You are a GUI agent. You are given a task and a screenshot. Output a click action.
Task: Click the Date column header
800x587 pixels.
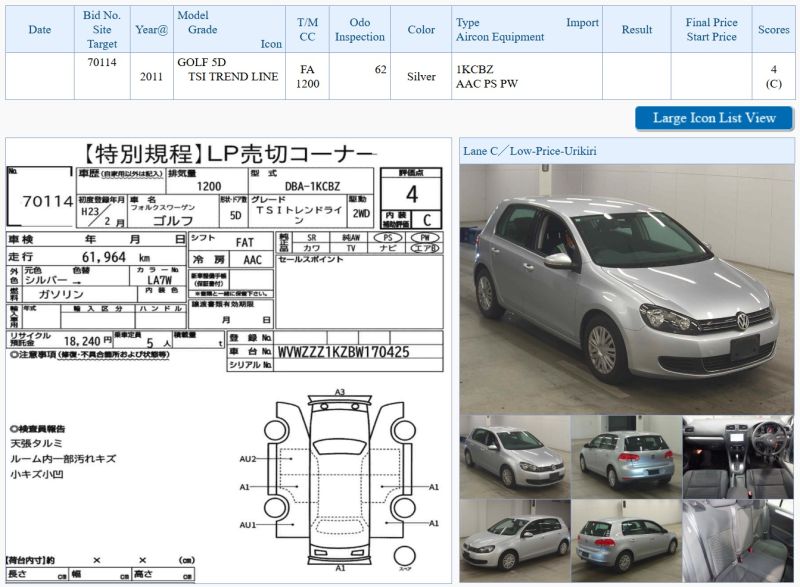click(x=40, y=30)
